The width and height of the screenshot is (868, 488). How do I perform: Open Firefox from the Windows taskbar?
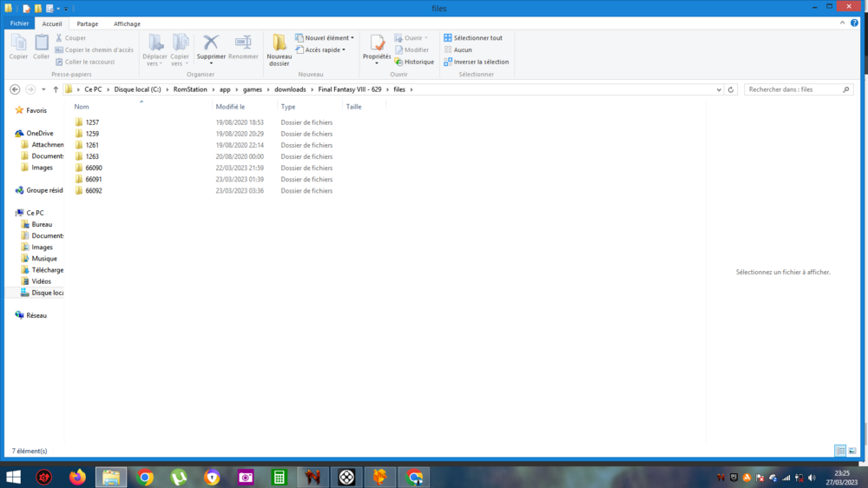coord(77,477)
